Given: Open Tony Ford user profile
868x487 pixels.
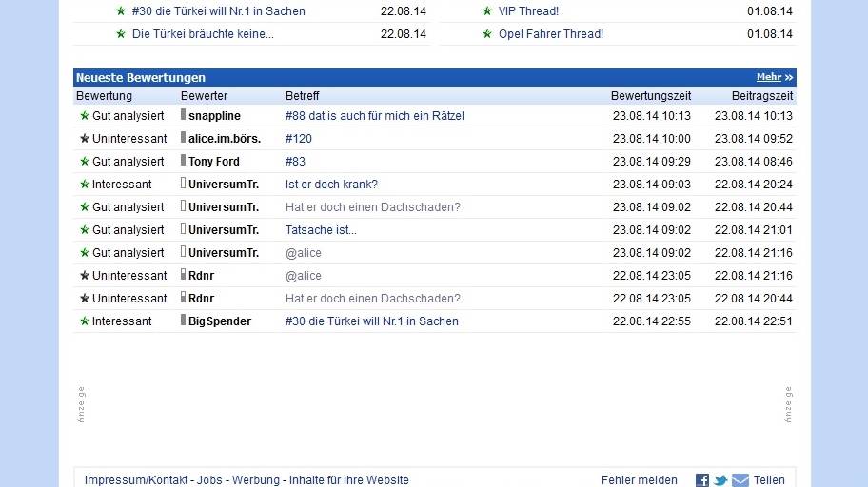Looking at the screenshot, I should coord(214,161).
